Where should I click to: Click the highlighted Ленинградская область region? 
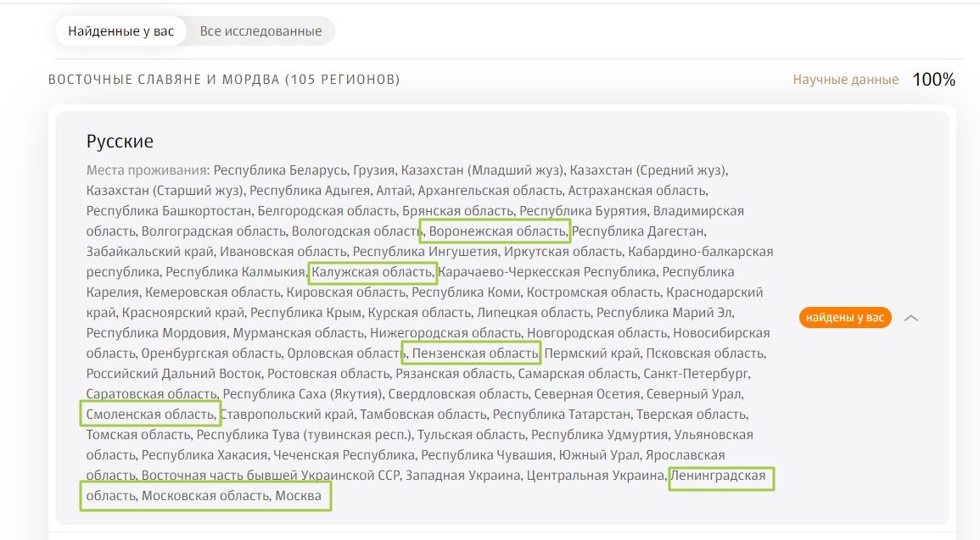pos(722,478)
